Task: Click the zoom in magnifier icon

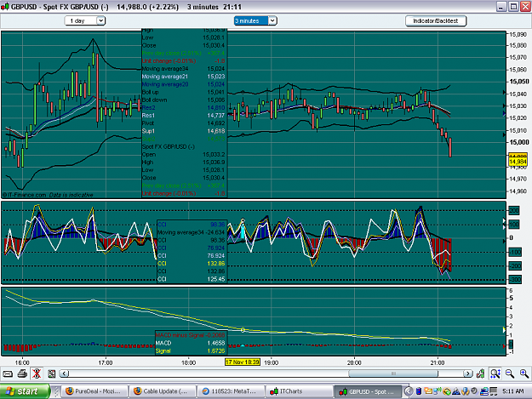Action: pos(524,373)
